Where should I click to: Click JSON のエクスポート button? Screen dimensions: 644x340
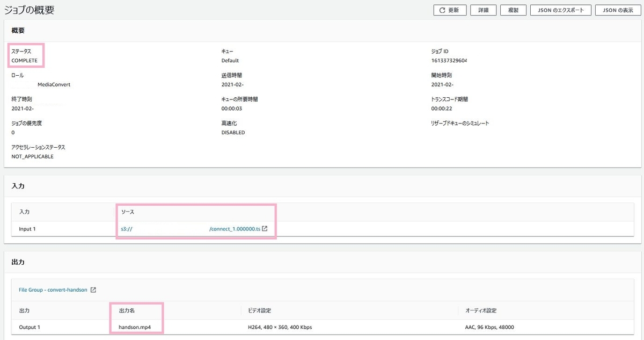(561, 10)
